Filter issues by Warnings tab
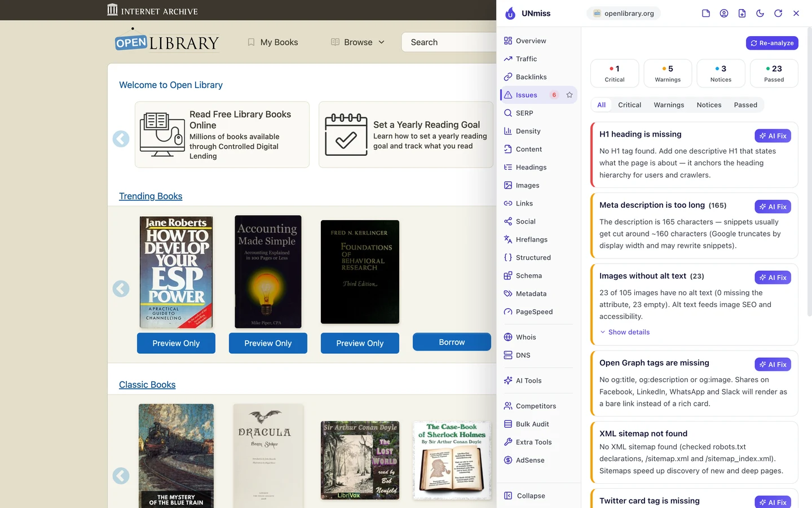Screen dimensions: 812x508 click(x=669, y=105)
